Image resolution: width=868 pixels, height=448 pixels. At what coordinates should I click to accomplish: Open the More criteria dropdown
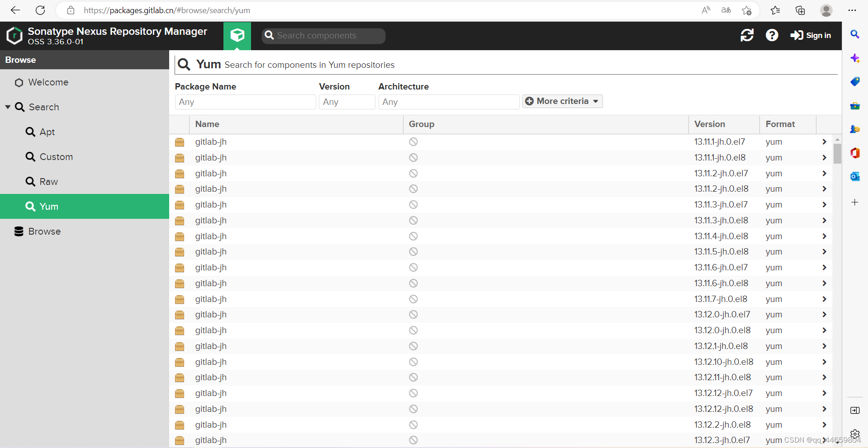pyautogui.click(x=562, y=101)
